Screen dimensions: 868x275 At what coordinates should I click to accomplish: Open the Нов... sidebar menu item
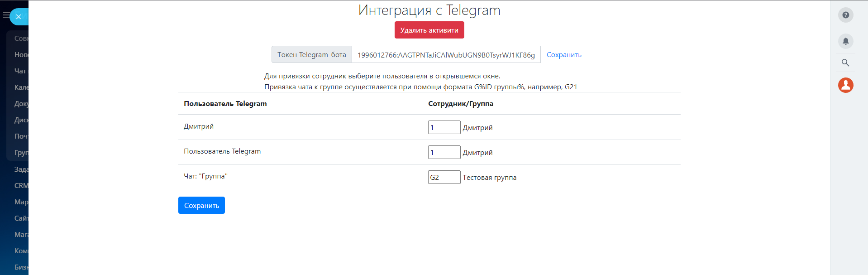click(21, 55)
